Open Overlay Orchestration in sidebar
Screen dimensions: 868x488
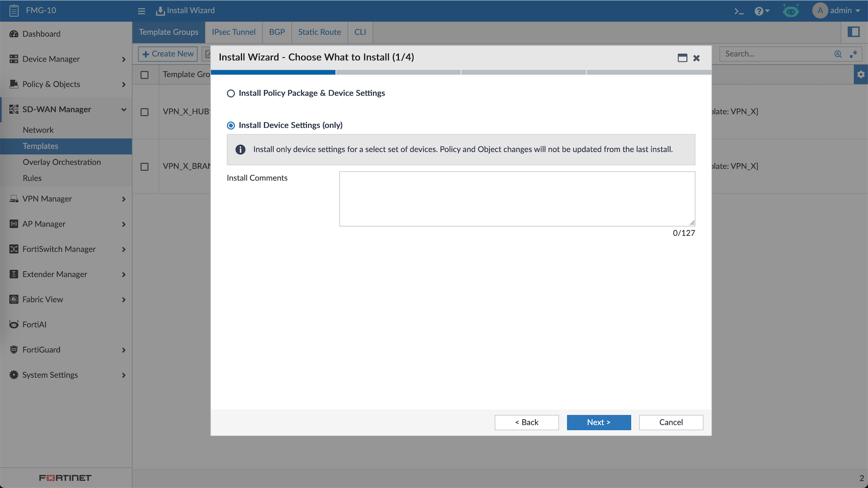coord(62,162)
